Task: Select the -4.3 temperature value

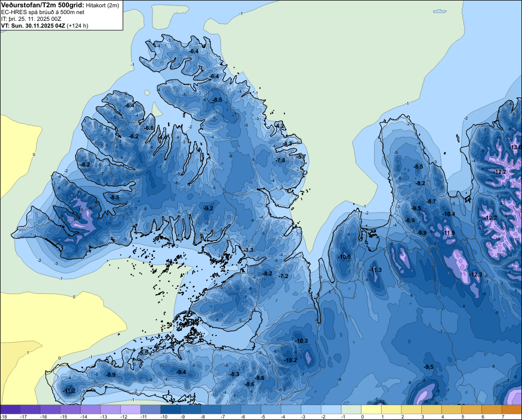Action: 287,143
